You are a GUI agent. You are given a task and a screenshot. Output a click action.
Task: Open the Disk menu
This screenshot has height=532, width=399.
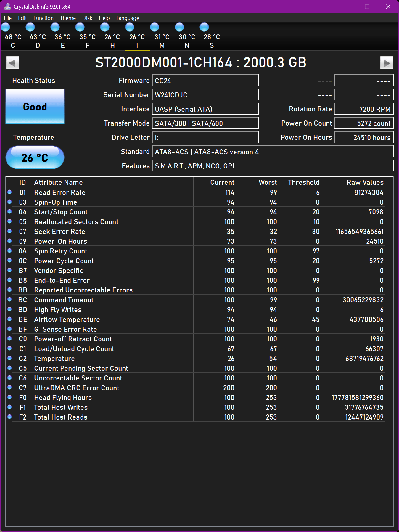pyautogui.click(x=87, y=18)
